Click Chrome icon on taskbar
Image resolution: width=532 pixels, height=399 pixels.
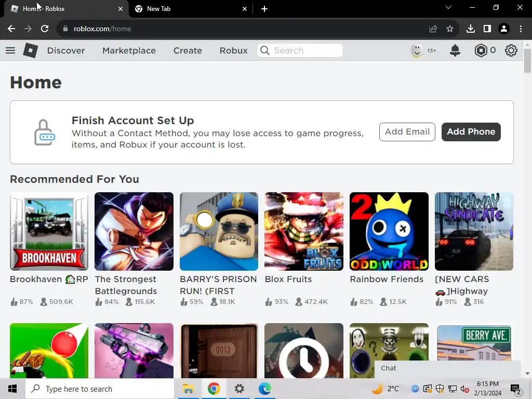click(x=214, y=389)
